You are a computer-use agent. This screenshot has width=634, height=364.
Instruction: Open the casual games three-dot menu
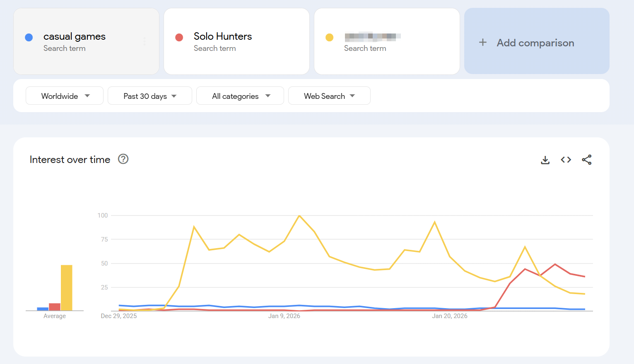coord(145,41)
